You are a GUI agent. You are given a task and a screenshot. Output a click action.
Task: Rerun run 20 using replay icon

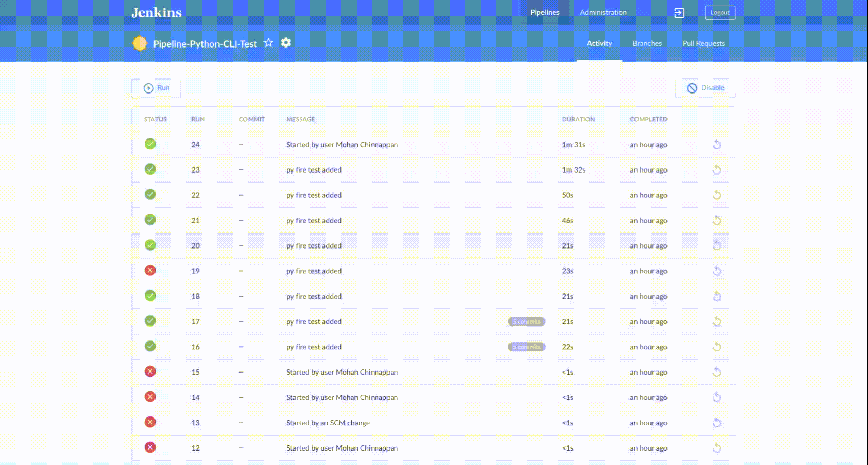[x=717, y=246]
